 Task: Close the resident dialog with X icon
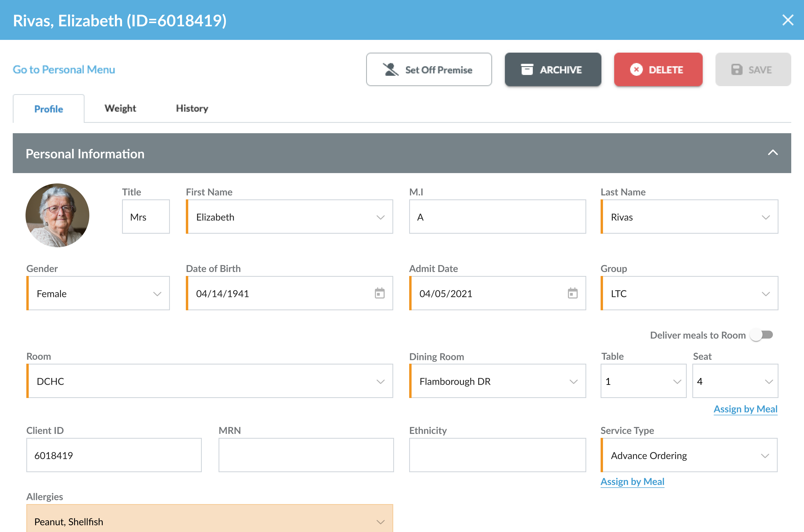pyautogui.click(x=788, y=20)
